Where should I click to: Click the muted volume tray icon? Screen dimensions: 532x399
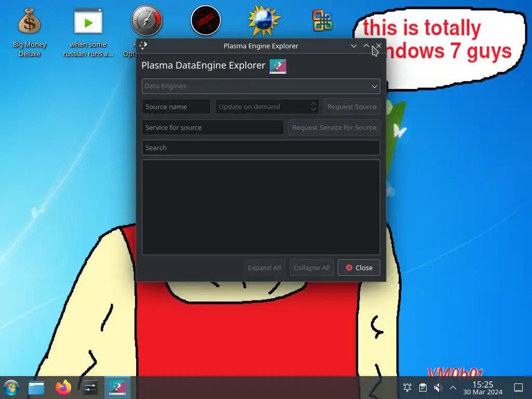pos(438,388)
